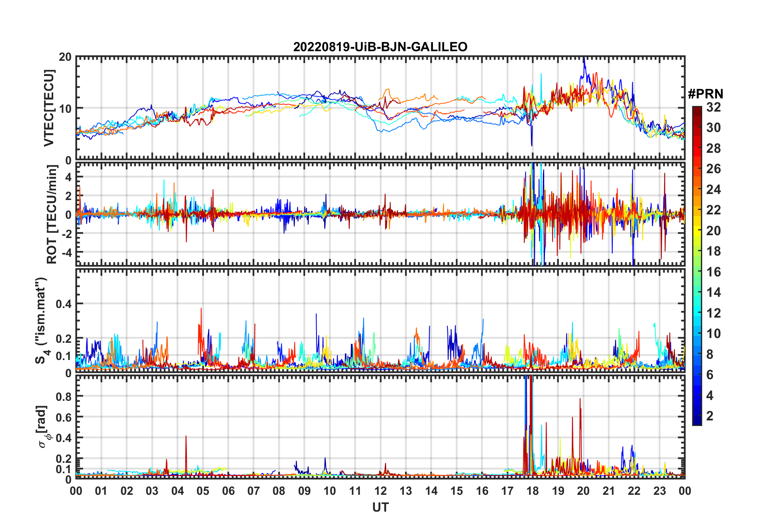Select colorbar tick label 2
The image size is (761, 532).
(710, 416)
